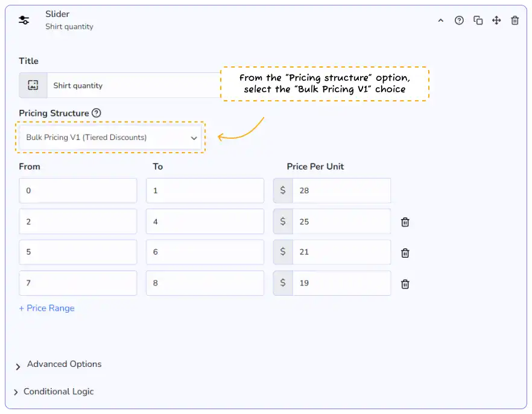Open Pricing Structure help tooltip icon
This screenshot has height=414, width=532.
coord(97,113)
